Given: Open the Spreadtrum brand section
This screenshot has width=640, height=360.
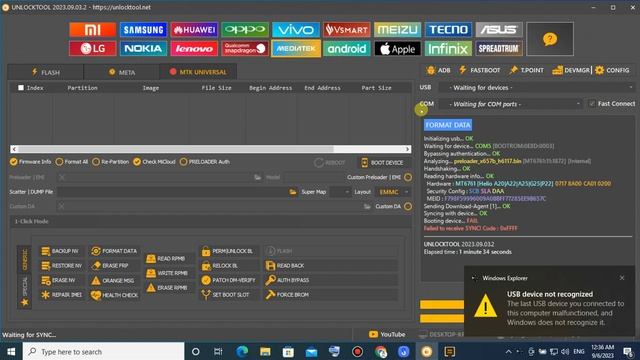Looking at the screenshot, I should coord(499,49).
